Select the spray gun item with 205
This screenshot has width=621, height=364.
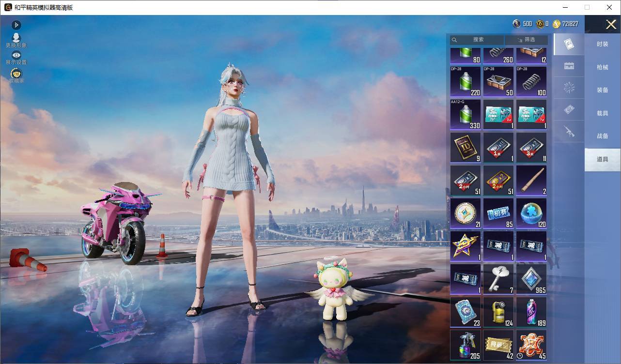pos(466,345)
